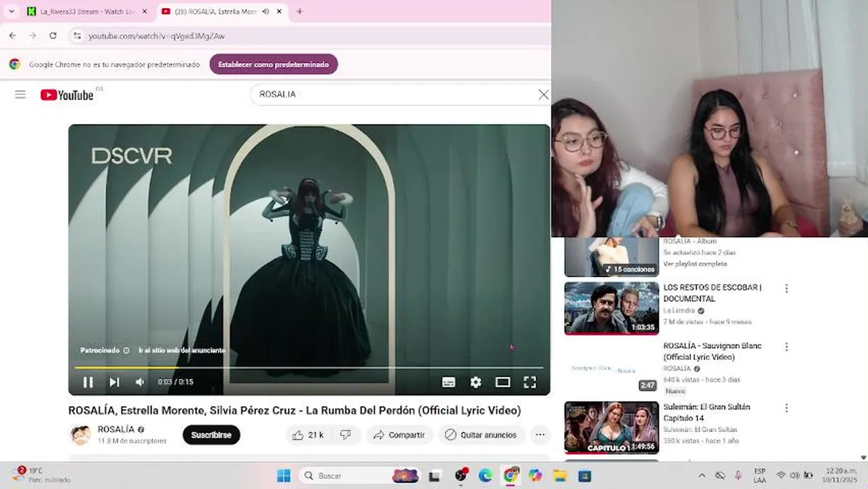
Task: Open the YouTube hamburger guide menu
Action: click(x=20, y=94)
